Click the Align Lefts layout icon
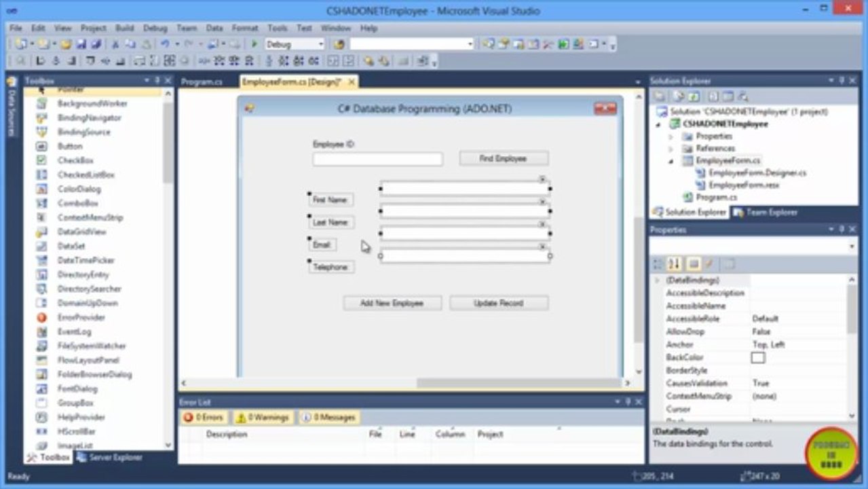Image resolution: width=868 pixels, height=489 pixels. (40, 60)
